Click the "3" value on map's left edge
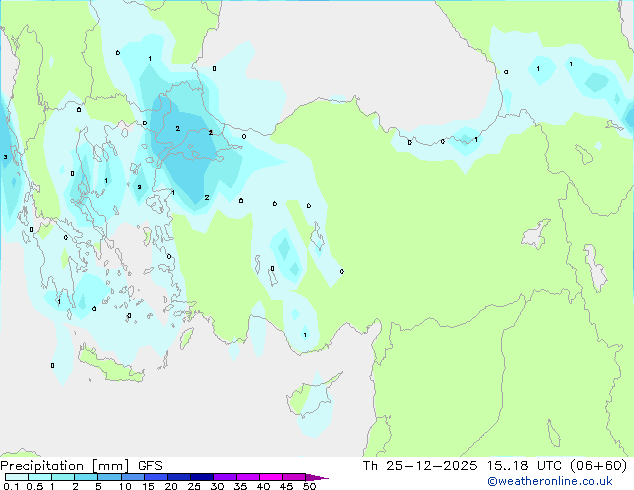 pyautogui.click(x=5, y=157)
